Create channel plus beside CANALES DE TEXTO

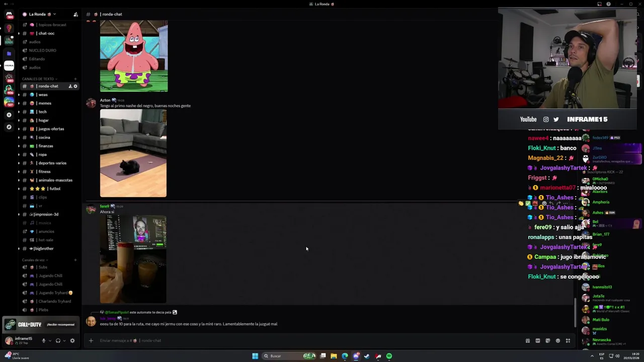[x=75, y=79]
